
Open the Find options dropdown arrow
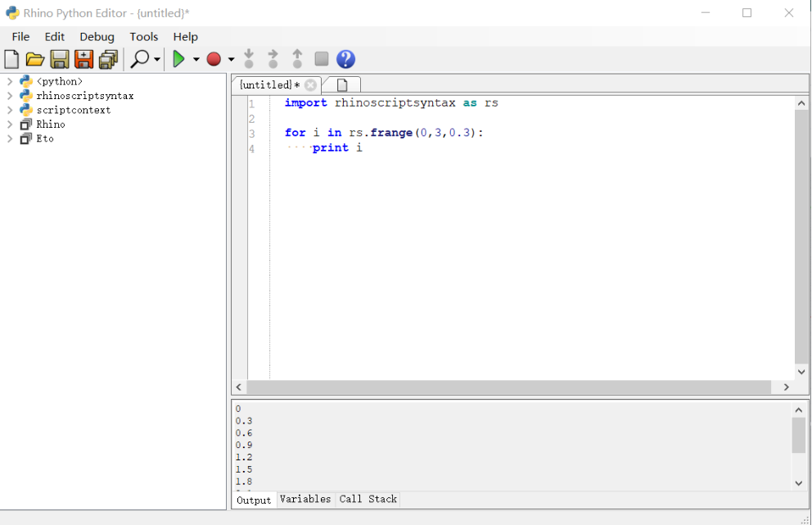click(157, 59)
